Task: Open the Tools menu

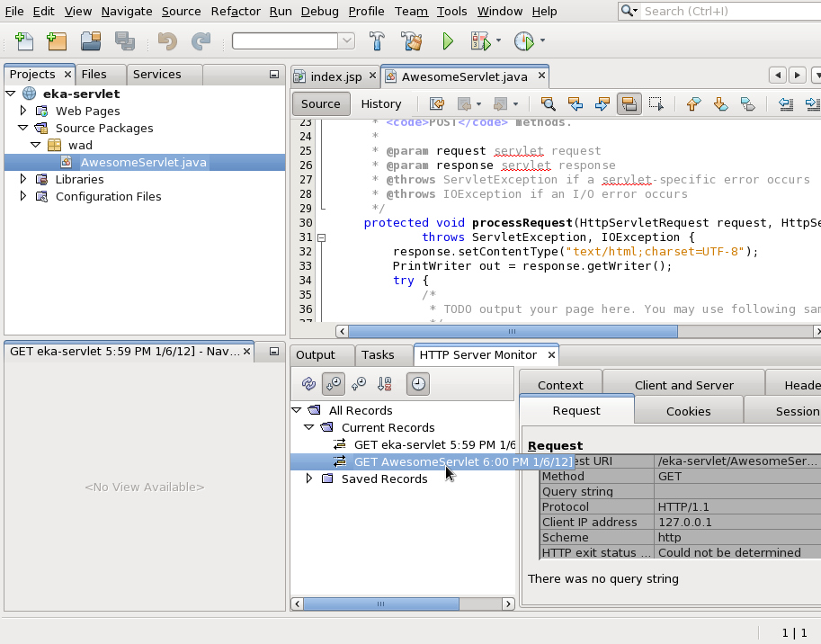Action: click(x=451, y=11)
